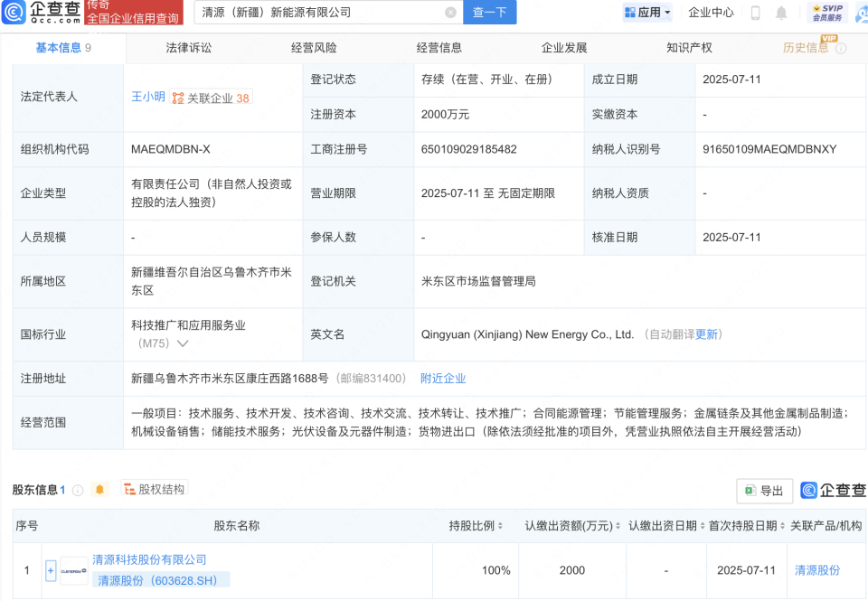
Task: Sort by 认缴出资额(万元) column
Action: coord(618,526)
